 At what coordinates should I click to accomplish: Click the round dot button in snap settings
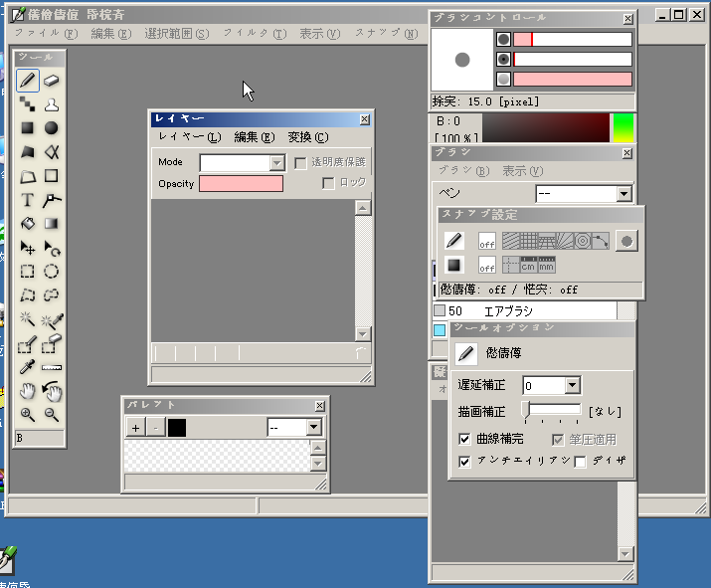[x=626, y=241]
